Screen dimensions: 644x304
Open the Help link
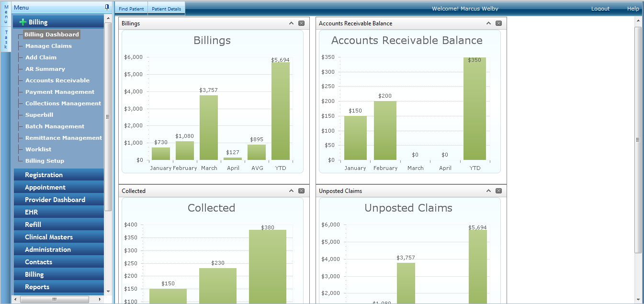pyautogui.click(x=633, y=9)
